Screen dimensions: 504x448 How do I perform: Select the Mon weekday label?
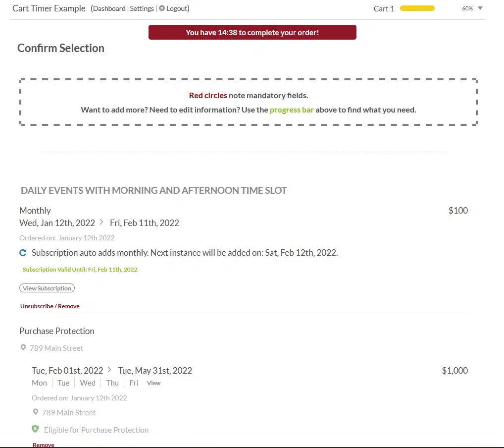(x=40, y=383)
